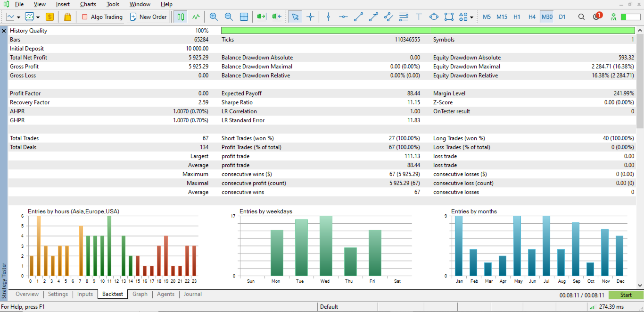
Task: Toggle Algo Trading on
Action: click(x=102, y=17)
